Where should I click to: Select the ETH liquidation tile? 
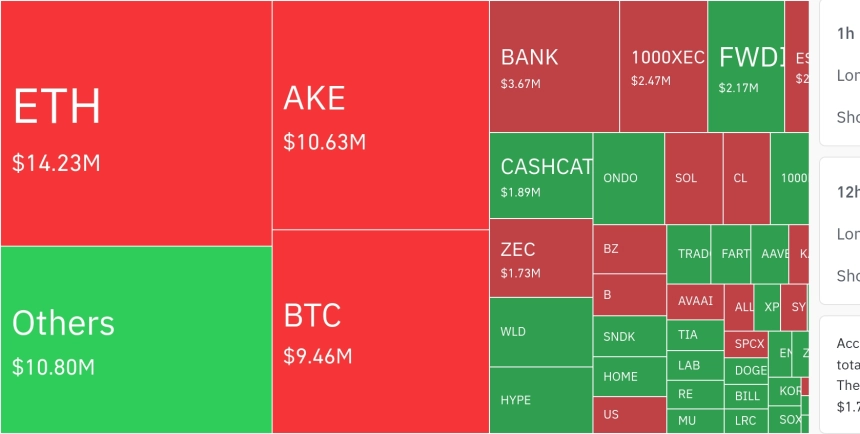[x=136, y=123]
